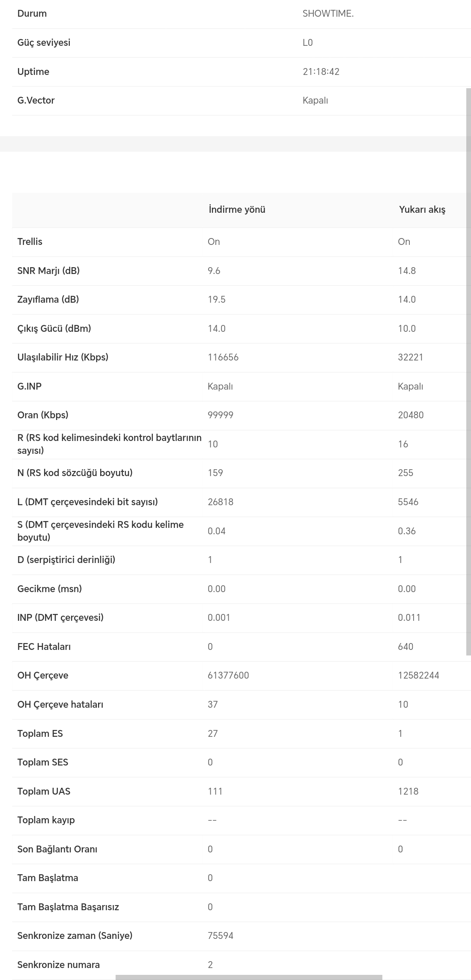Click the Oran (Kbps) value 99999
Viewport: 471px width, 980px height.
pyautogui.click(x=221, y=415)
